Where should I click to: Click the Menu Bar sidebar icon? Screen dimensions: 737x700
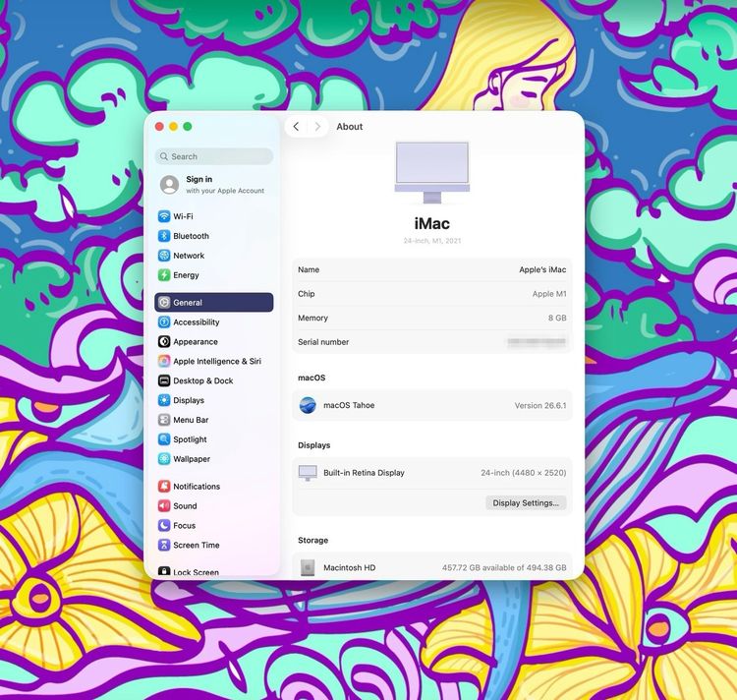click(163, 420)
